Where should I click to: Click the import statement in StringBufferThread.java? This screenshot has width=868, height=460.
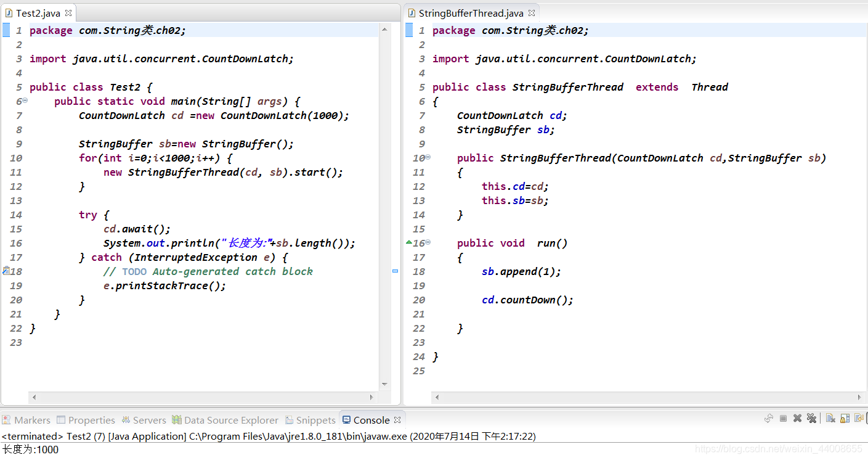tap(564, 59)
